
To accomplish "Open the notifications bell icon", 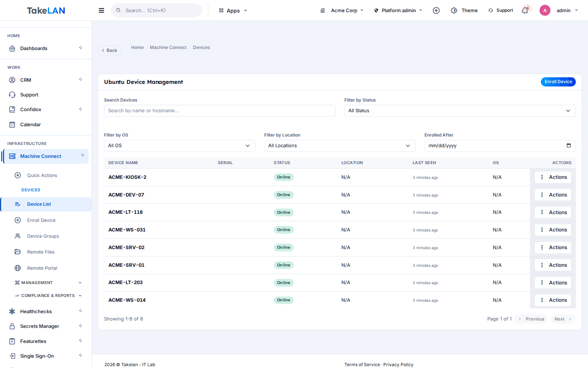I will click(525, 10).
